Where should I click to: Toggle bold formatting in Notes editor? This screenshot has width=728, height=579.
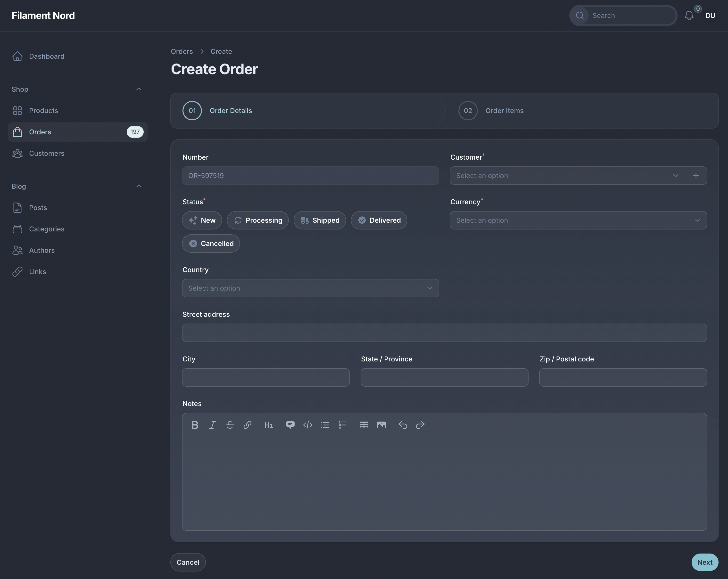pos(195,425)
